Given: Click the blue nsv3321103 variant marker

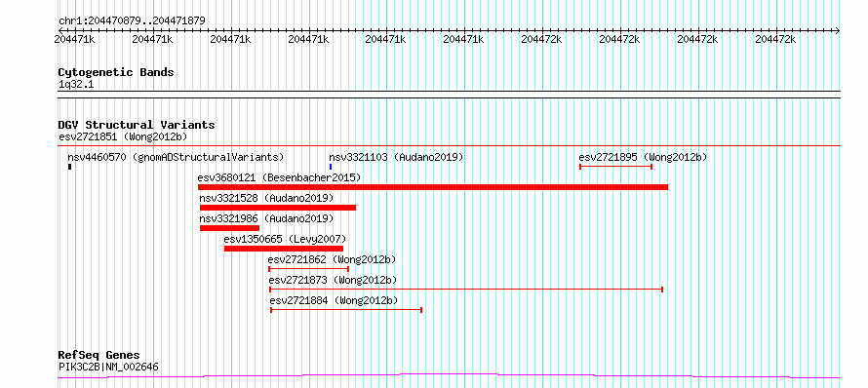Looking at the screenshot, I should click(331, 167).
